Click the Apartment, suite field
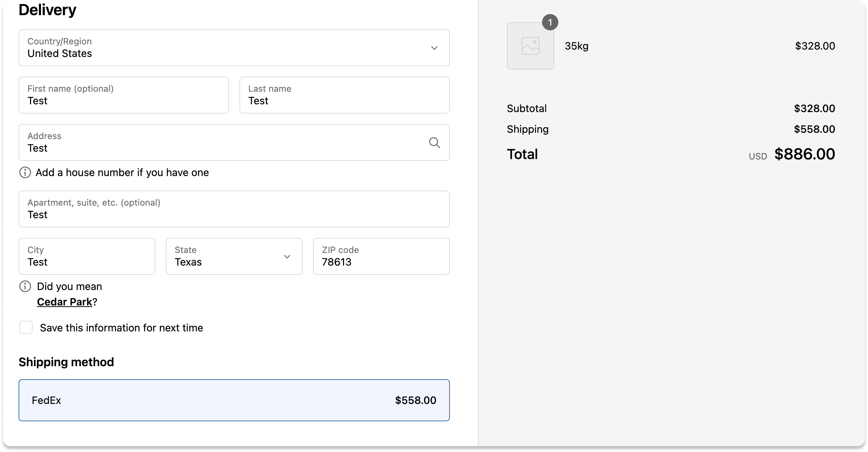 [234, 209]
